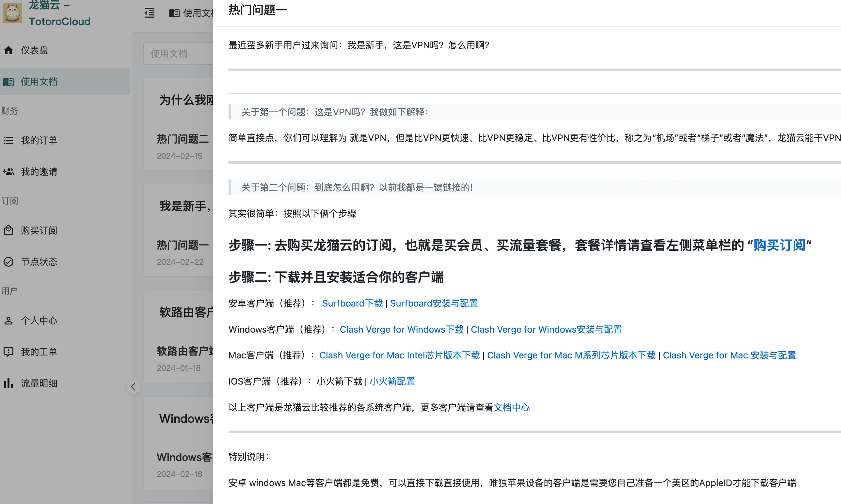The height and width of the screenshot is (504, 841).
Task: Click the person icon beside 个人中心
Action: [x=8, y=321]
